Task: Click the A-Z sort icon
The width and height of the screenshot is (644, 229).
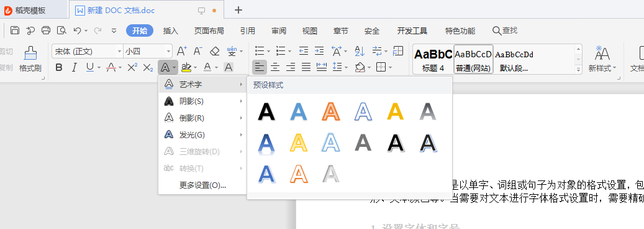Action: [x=360, y=51]
